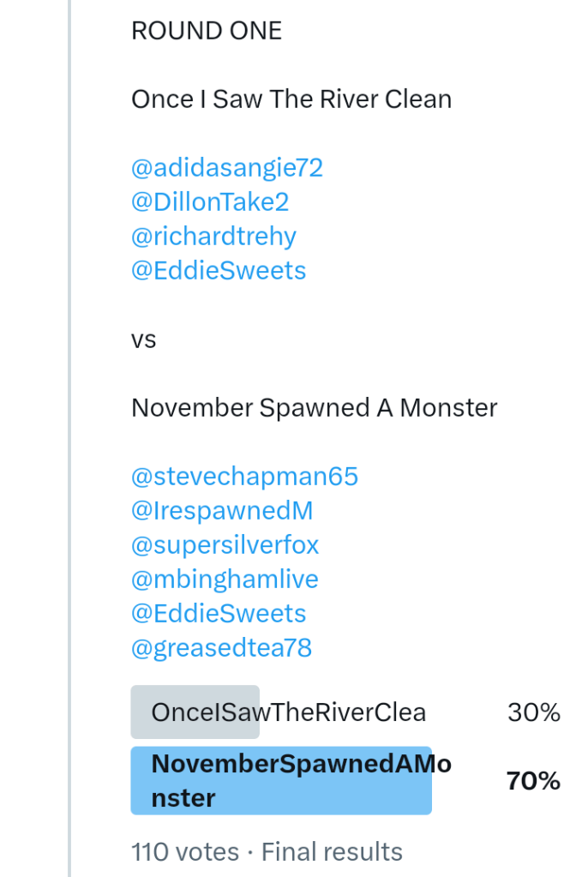Click the @stevechapman65 mention
This screenshot has height=877, width=588.
coord(244,477)
